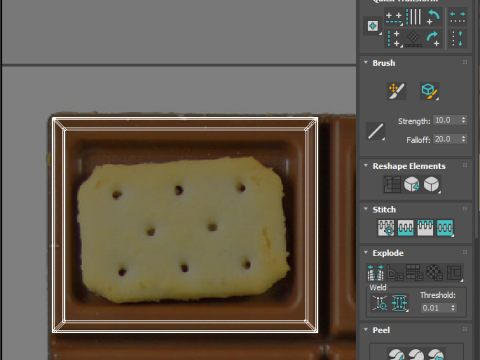Click the Strength value field

coord(447,120)
